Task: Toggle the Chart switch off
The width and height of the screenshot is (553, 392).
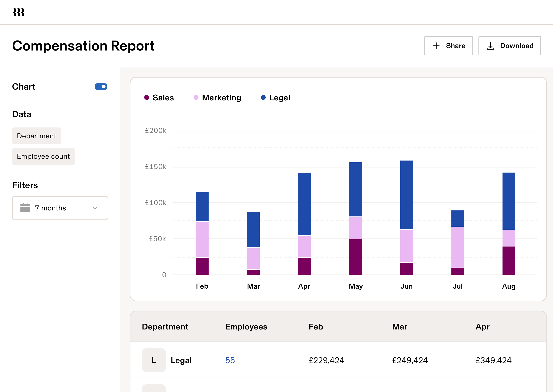Action: 101,86
